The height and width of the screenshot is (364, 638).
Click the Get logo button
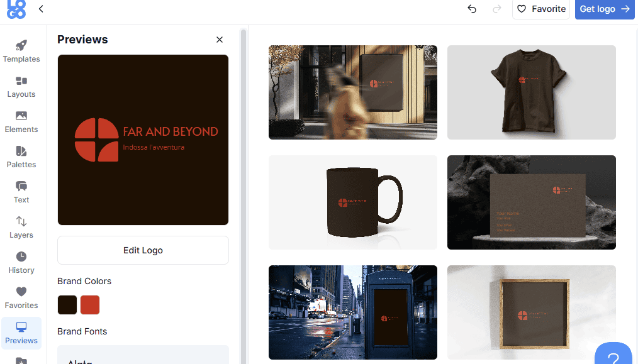pos(604,9)
